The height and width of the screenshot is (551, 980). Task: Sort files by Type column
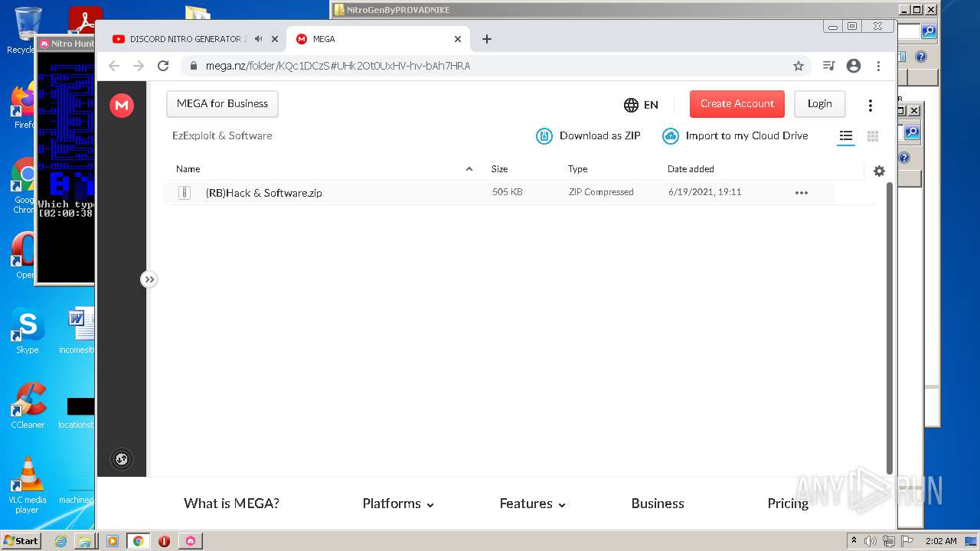577,169
